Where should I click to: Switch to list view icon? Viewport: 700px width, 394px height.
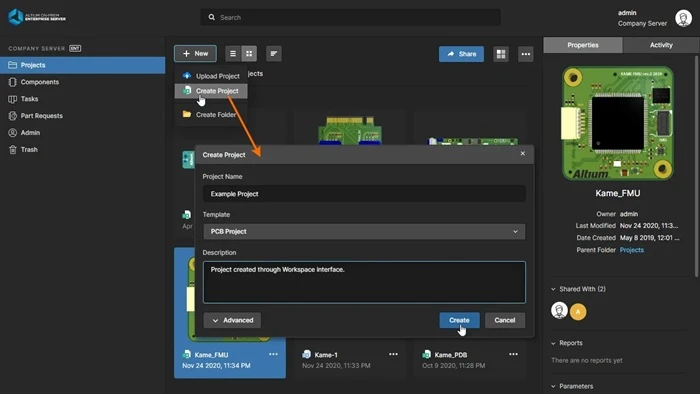(x=233, y=54)
